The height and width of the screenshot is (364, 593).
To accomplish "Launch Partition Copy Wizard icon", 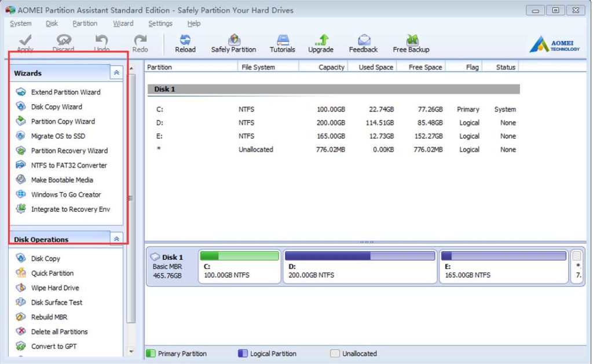I will point(21,122).
